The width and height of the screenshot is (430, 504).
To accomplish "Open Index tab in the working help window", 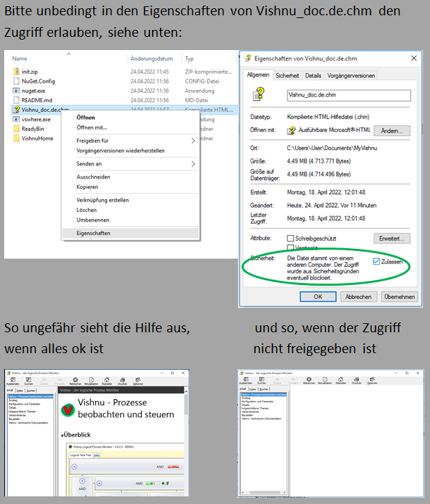I will pos(20,390).
